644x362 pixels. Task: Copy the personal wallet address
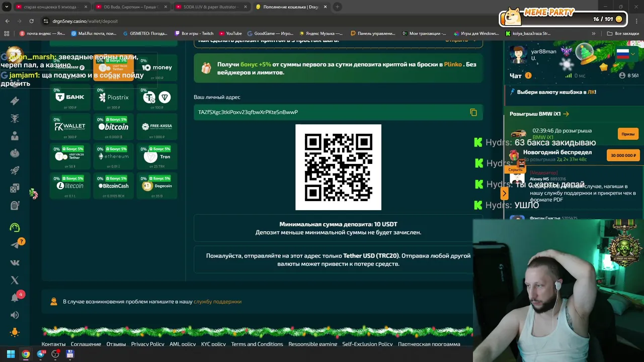[x=473, y=112]
